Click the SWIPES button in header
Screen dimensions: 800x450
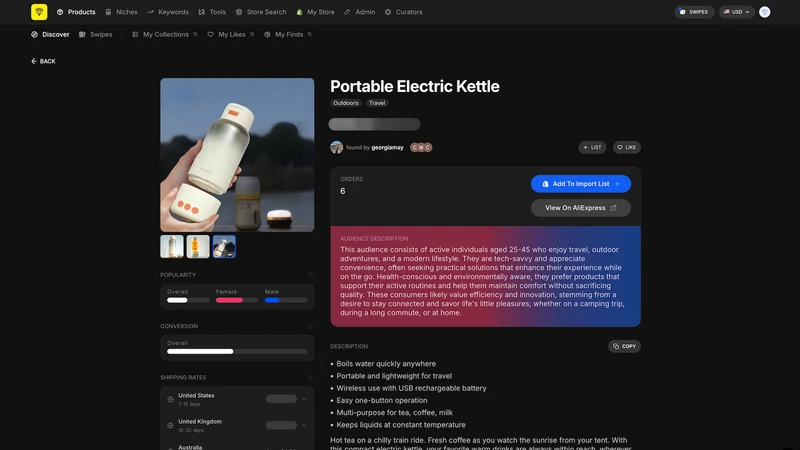point(694,12)
